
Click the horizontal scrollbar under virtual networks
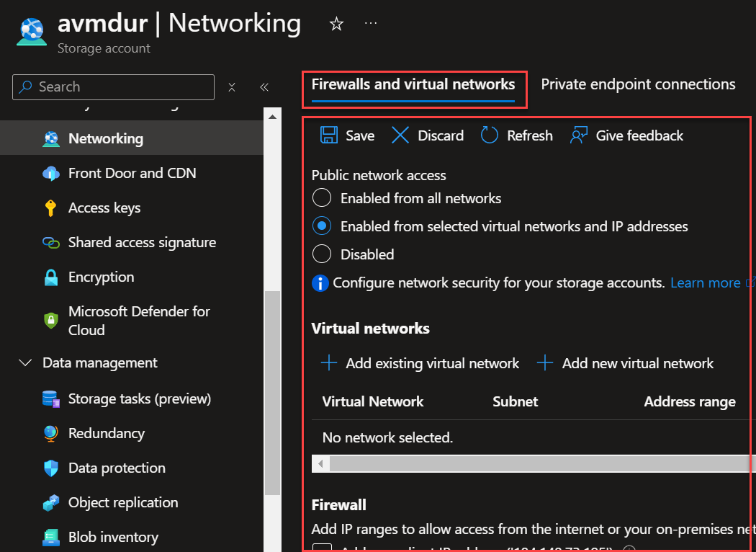[x=533, y=463]
